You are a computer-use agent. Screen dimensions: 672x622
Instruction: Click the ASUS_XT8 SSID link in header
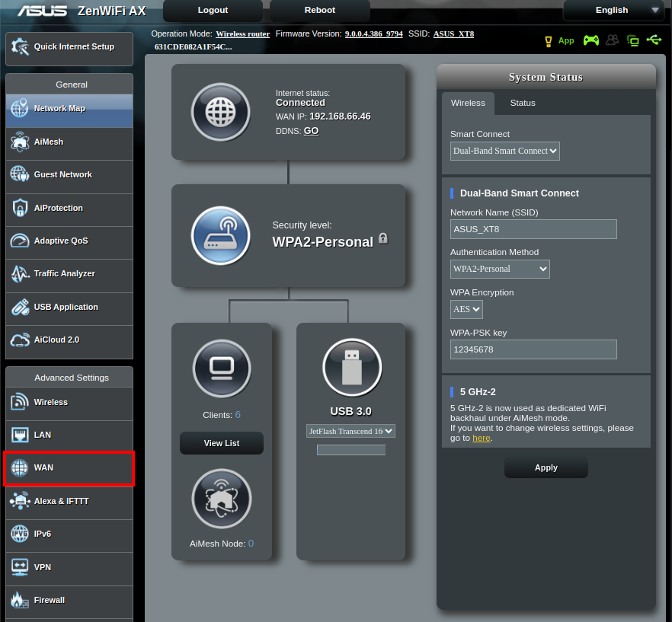click(x=453, y=33)
